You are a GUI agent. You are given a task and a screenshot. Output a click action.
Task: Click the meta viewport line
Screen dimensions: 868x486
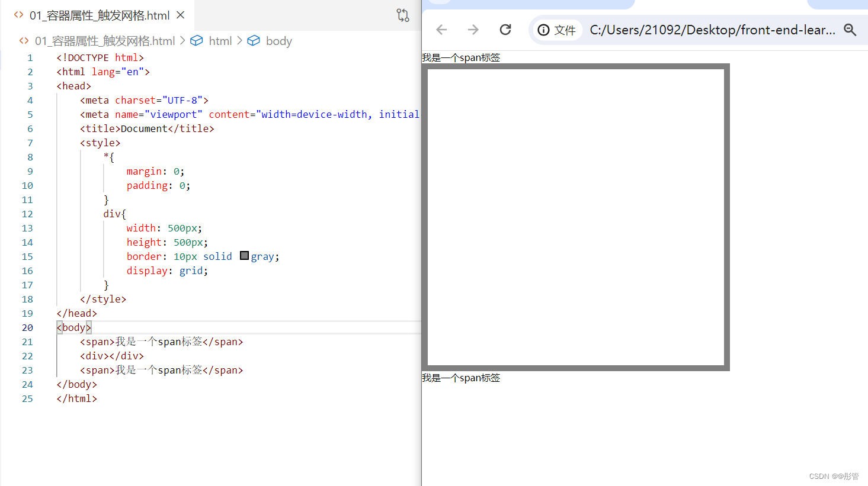pos(249,114)
